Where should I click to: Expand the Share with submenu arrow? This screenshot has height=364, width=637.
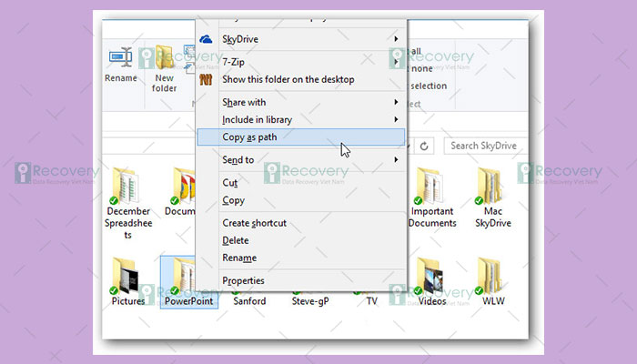(396, 102)
